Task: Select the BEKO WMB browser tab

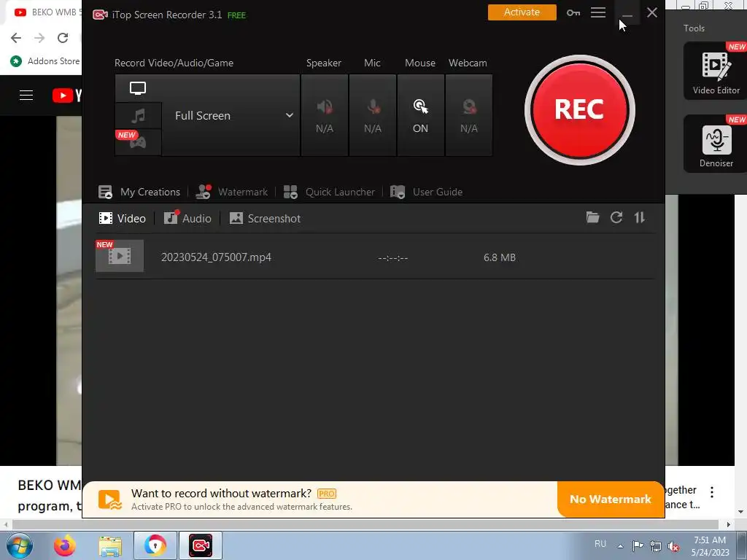Action: (x=44, y=12)
